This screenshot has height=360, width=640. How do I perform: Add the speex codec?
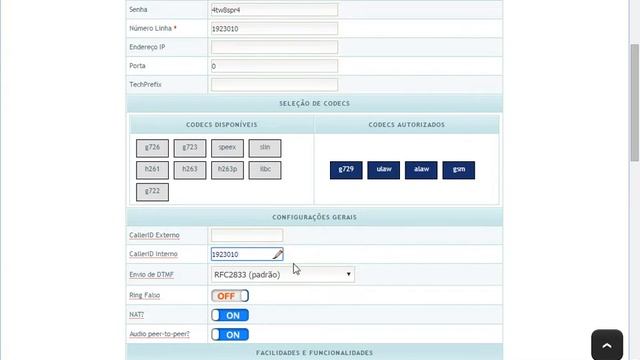(x=227, y=148)
